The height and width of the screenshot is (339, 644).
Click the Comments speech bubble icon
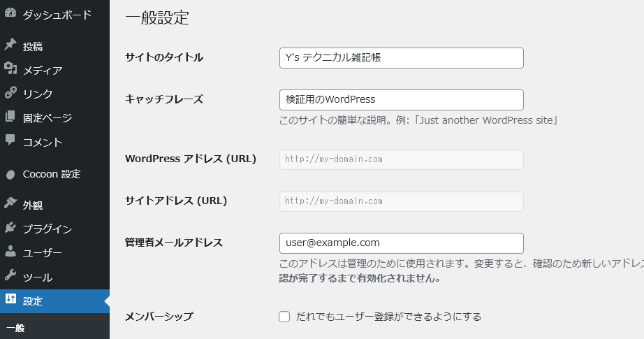10,141
